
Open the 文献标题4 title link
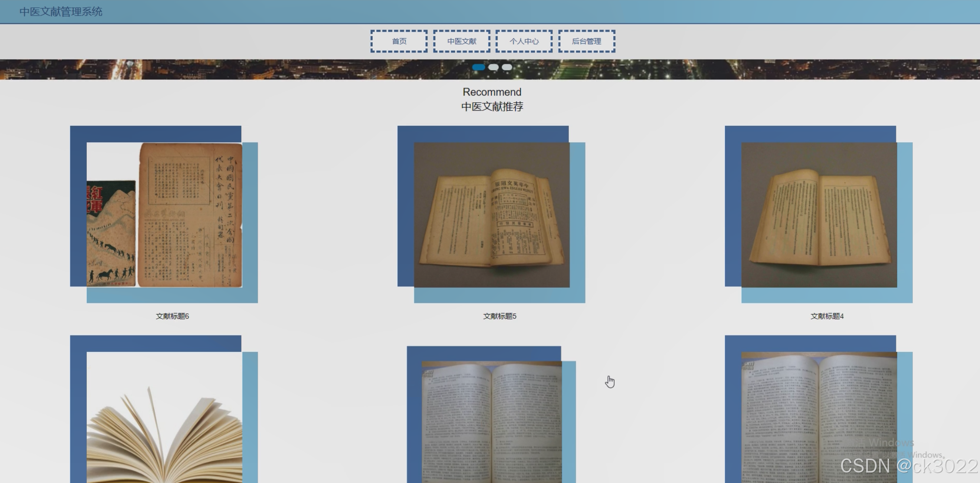click(827, 316)
